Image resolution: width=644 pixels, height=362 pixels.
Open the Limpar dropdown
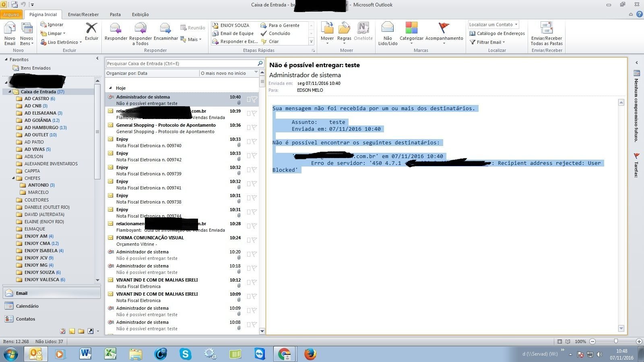53,33
